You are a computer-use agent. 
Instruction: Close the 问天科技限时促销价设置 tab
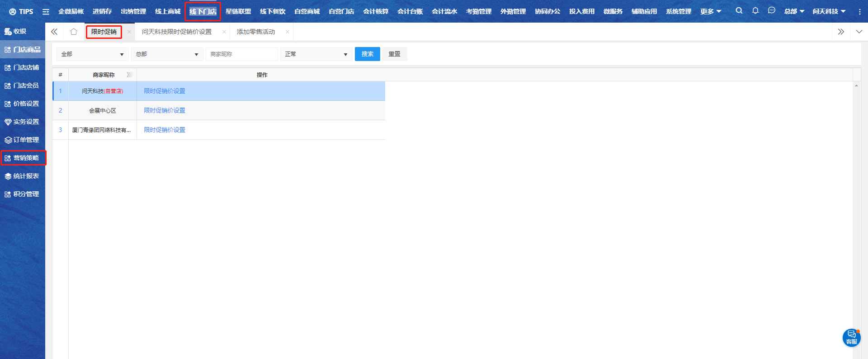(224, 32)
